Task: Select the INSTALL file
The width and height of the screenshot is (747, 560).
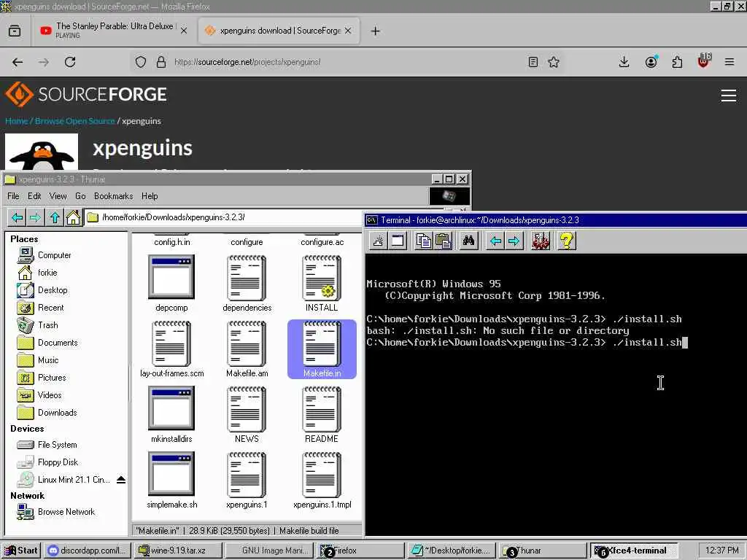Action: pos(322,284)
